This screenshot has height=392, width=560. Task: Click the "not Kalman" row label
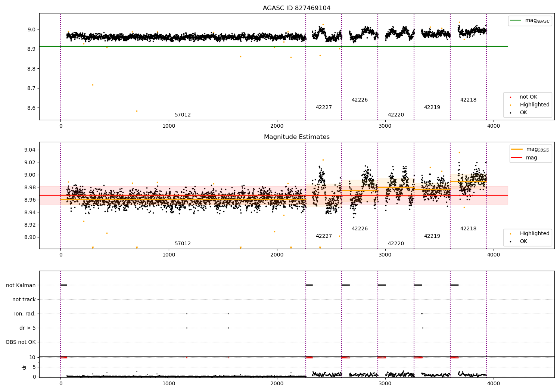[21, 285]
